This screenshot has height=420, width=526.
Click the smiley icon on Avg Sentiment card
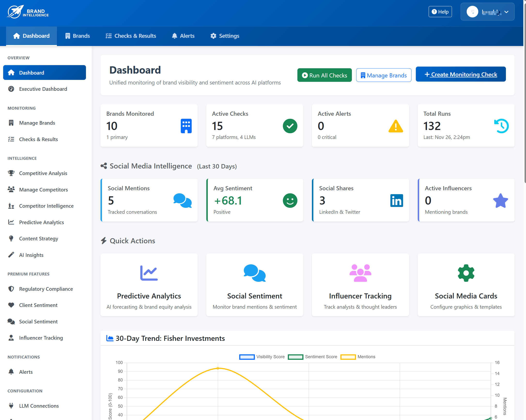290,200
